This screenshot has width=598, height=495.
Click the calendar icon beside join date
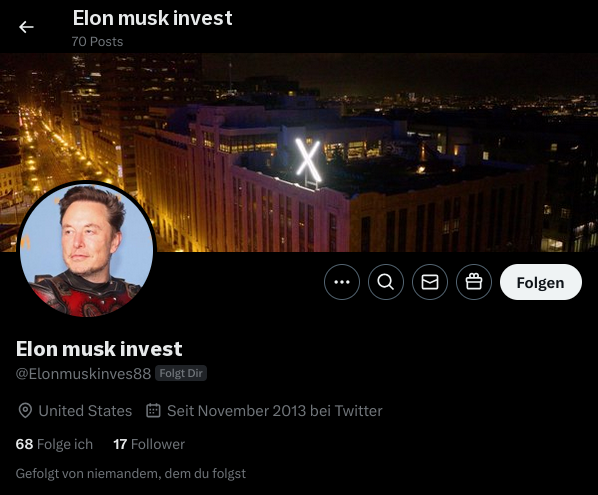pos(153,410)
